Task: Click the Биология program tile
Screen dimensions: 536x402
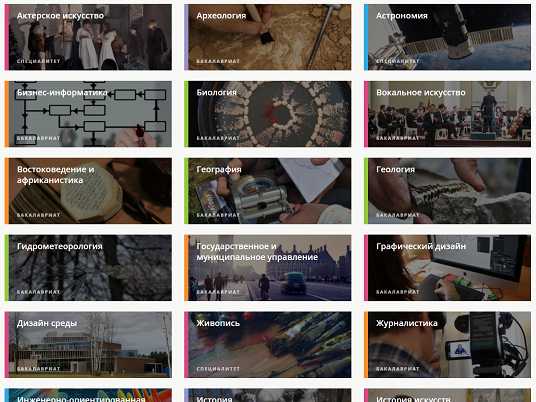Action: coord(268,114)
